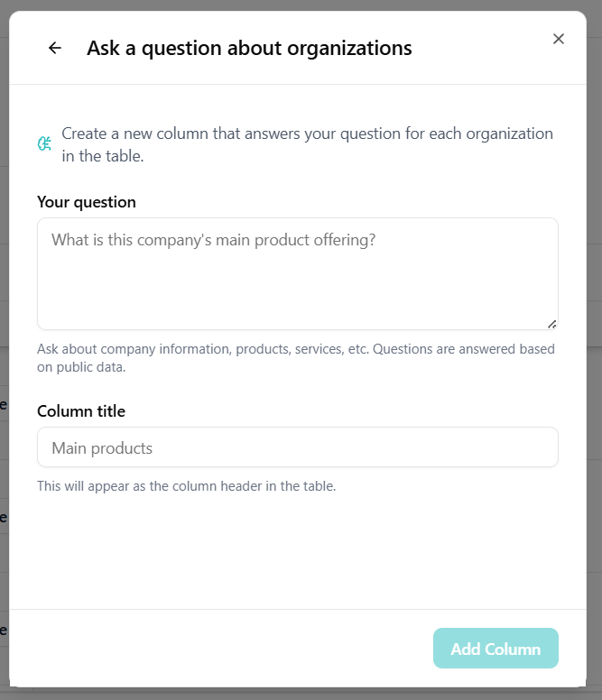
Task: Click the column header hint below the title field
Action: [186, 486]
